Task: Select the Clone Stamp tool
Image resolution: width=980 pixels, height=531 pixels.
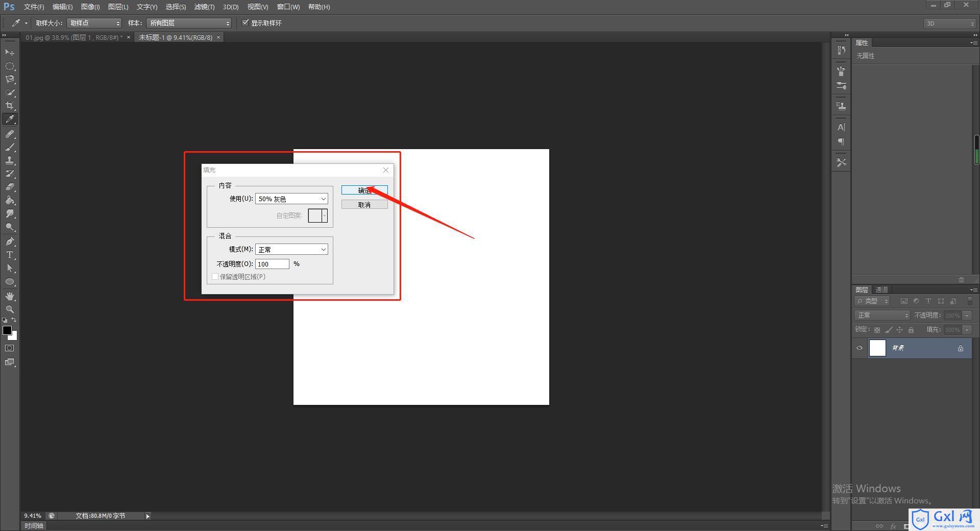Action: pos(10,160)
